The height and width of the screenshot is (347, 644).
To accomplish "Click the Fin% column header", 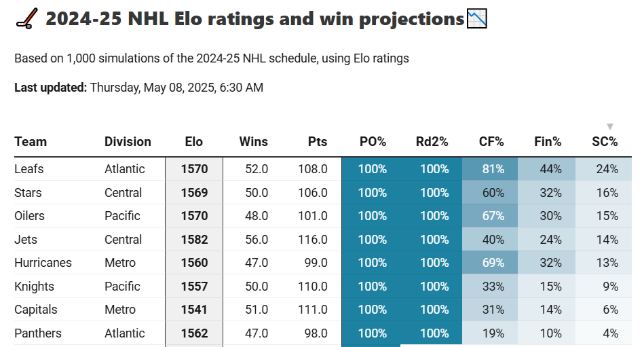I will [548, 142].
